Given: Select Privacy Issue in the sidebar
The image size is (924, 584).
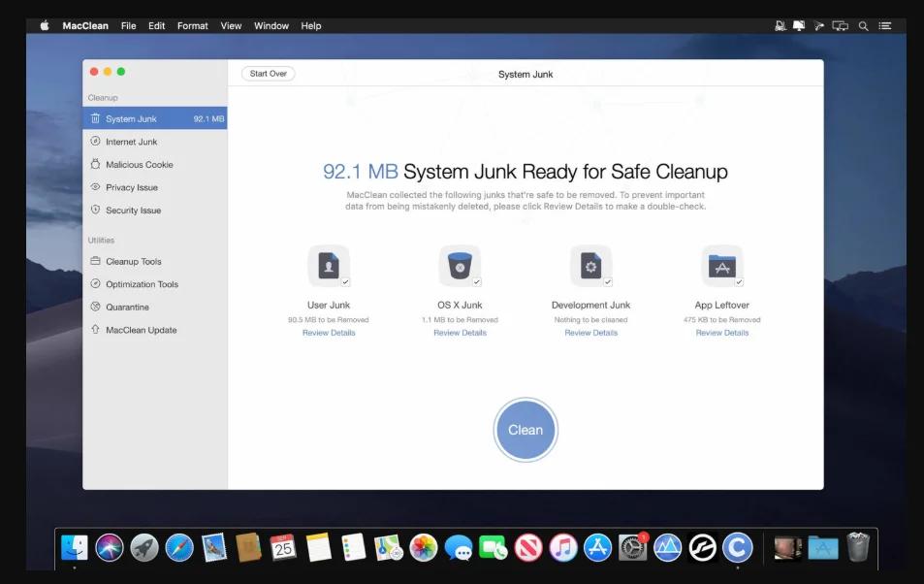Looking at the screenshot, I should tap(155, 187).
